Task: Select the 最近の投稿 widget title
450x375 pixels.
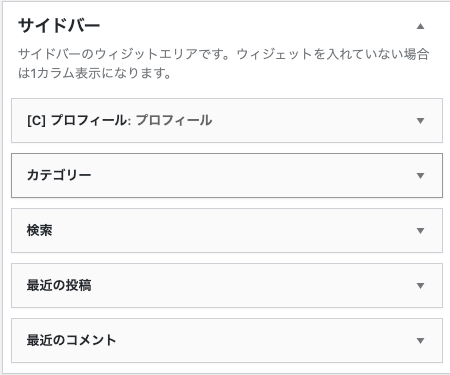Action: pyautogui.click(x=59, y=285)
